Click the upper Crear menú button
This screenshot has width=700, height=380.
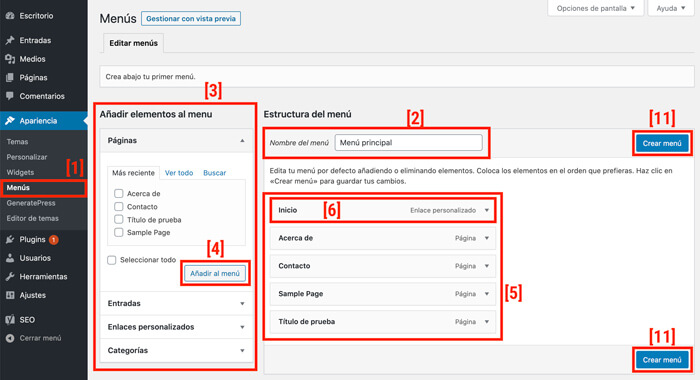[662, 143]
